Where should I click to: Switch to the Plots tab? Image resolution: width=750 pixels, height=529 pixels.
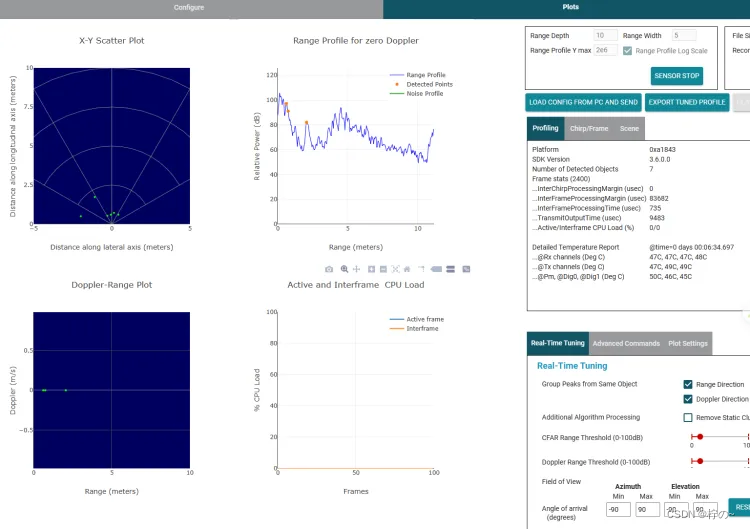pos(566,9)
